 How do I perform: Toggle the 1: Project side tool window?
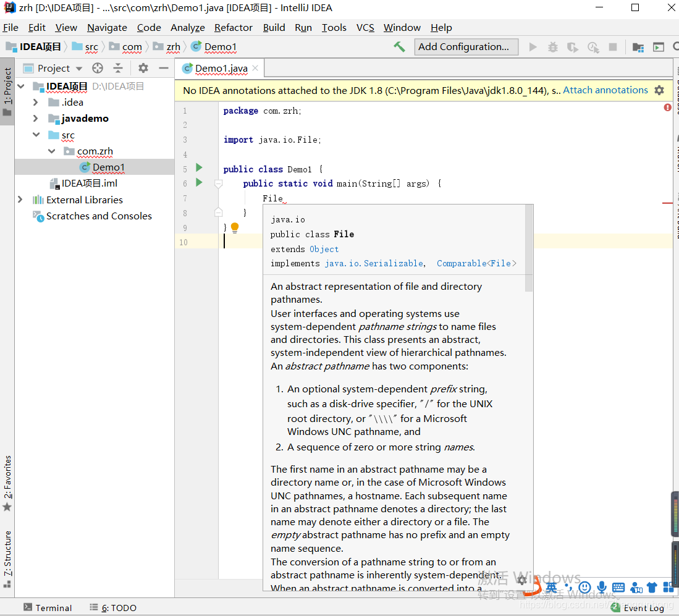[x=7, y=91]
